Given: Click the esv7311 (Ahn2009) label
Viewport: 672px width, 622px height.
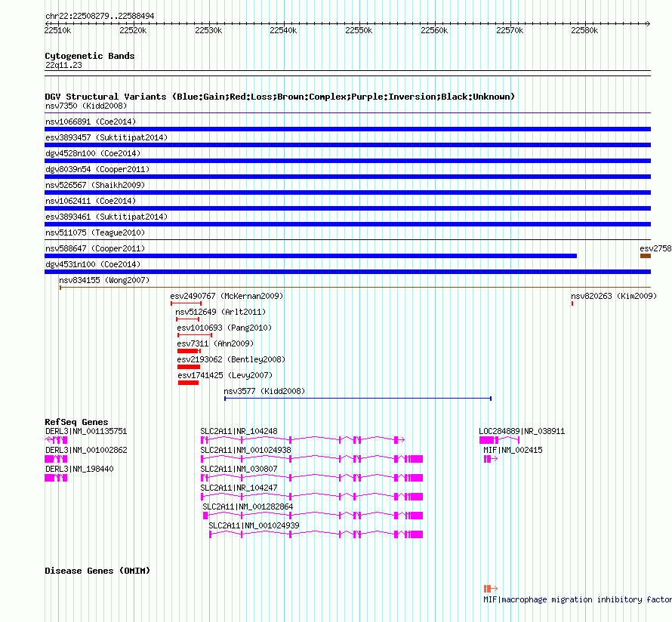Looking at the screenshot, I should click(215, 343).
